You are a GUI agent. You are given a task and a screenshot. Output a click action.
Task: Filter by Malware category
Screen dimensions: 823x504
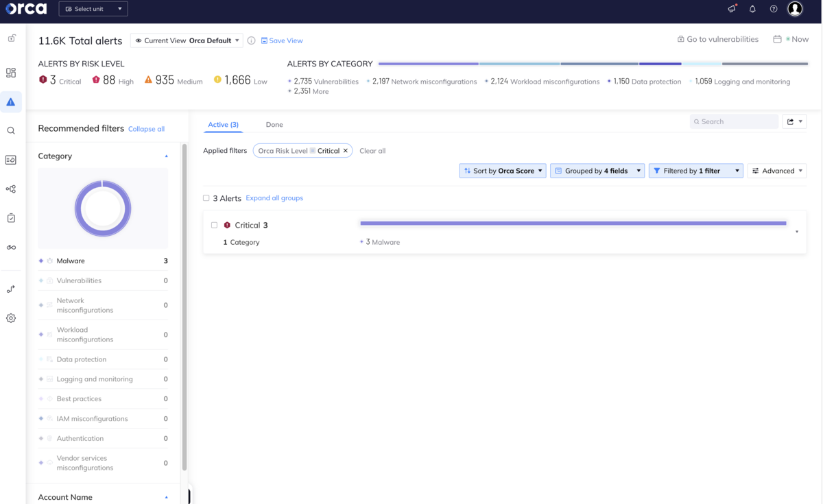click(103, 261)
